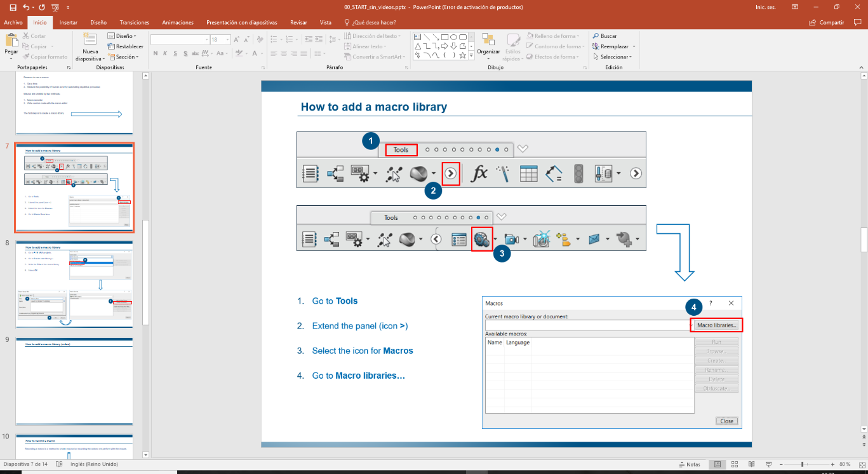Open the Convertir a SmartArt dropdown
This screenshot has width=868, height=474.
pos(375,57)
